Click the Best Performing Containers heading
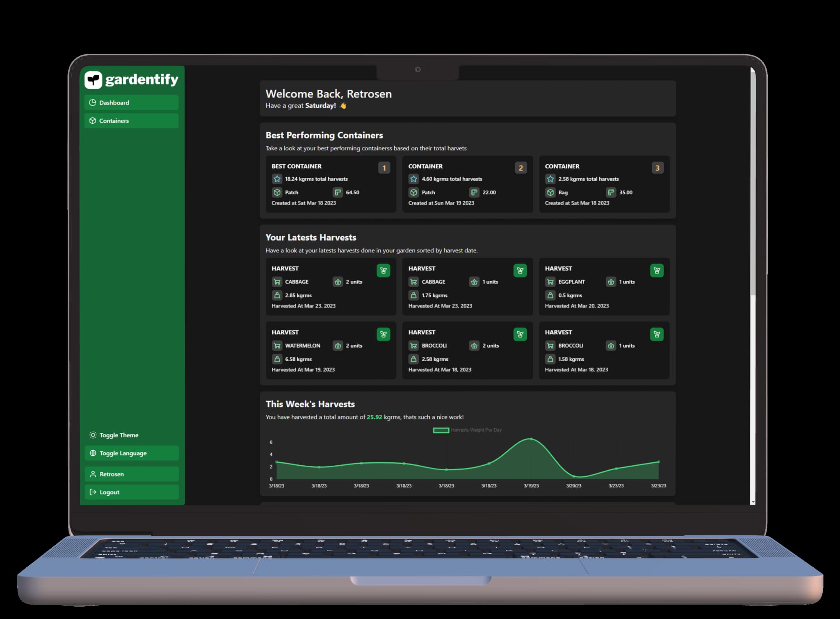The image size is (840, 619). tap(324, 135)
